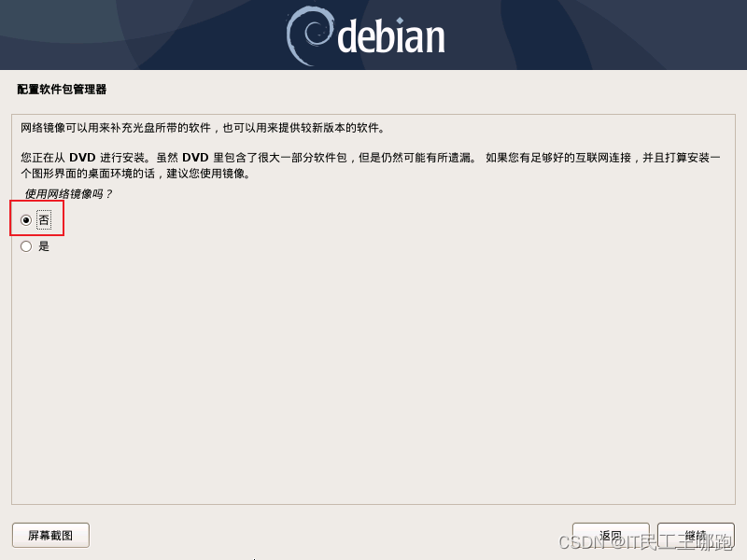Click the debian wordmark in banner
Image resolution: width=747 pixels, height=560 pixels.
pyautogui.click(x=391, y=36)
